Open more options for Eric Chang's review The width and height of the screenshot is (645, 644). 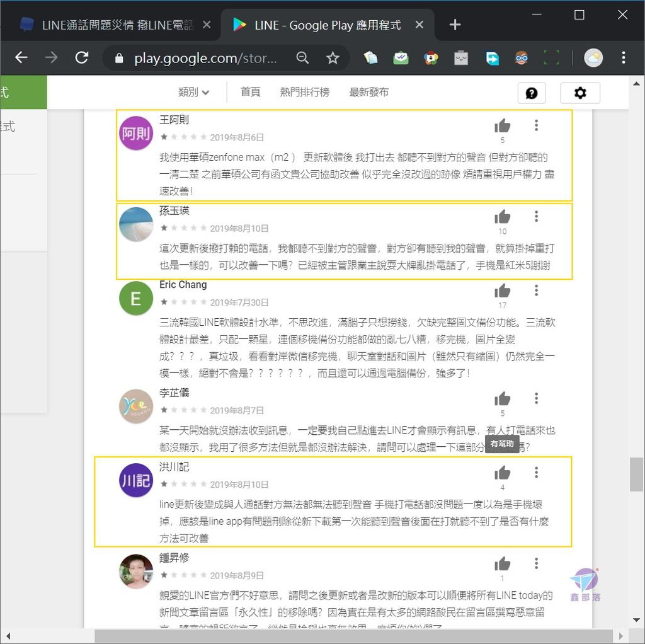pos(536,290)
